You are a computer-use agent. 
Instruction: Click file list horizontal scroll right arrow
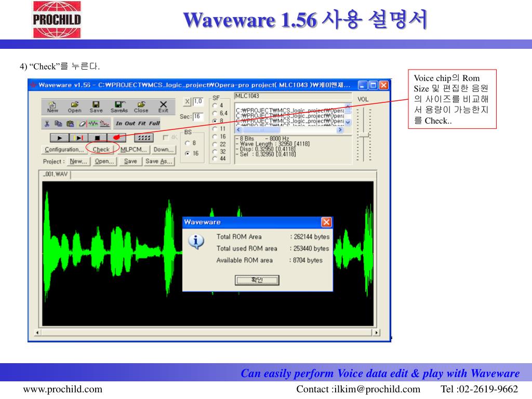tap(340, 129)
